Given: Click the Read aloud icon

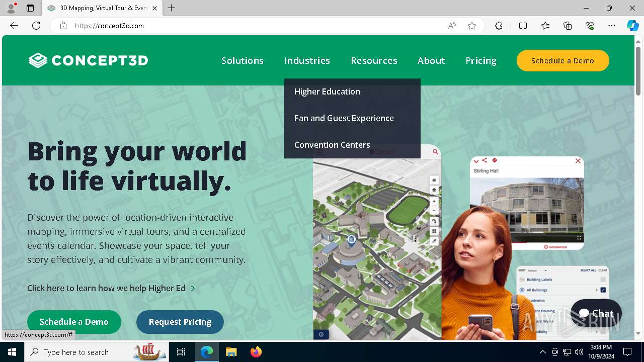Looking at the screenshot, I should [x=452, y=26].
